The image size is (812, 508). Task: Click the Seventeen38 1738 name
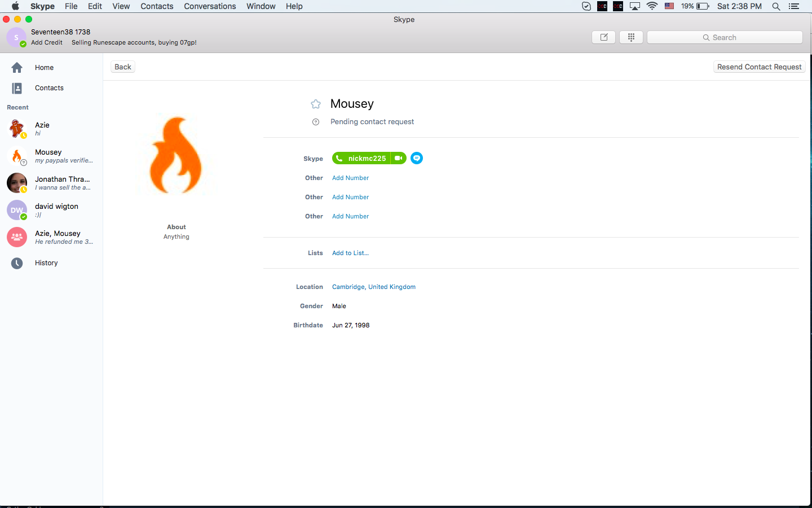click(x=60, y=32)
